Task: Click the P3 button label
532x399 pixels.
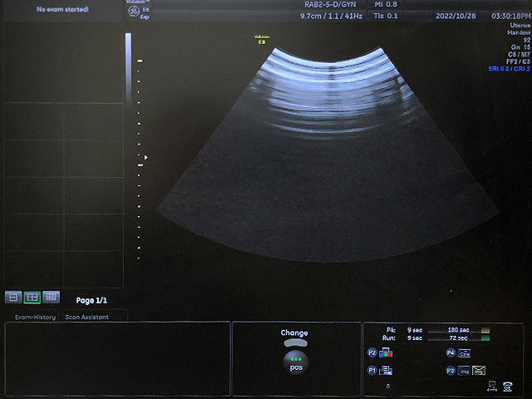Action: click(x=451, y=371)
